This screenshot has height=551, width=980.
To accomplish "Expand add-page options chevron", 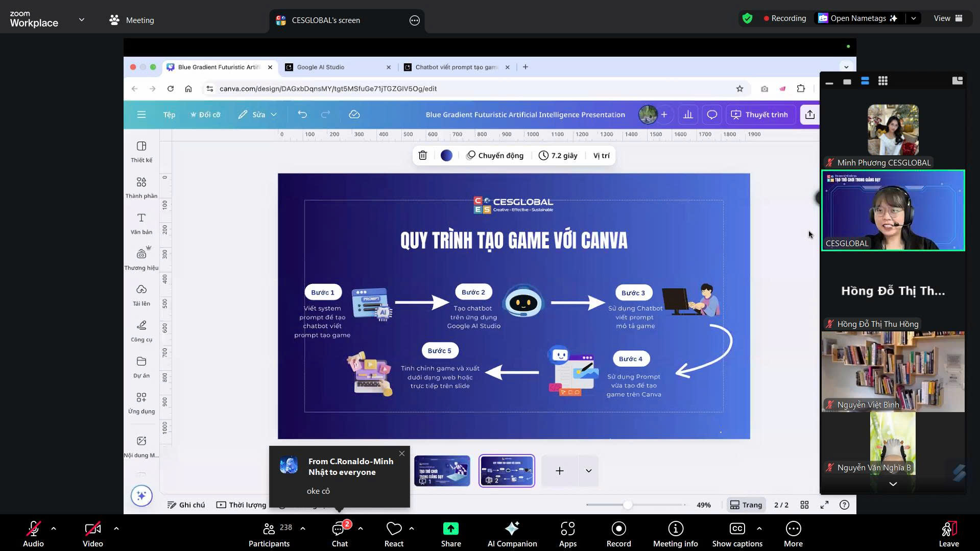I will (x=588, y=471).
